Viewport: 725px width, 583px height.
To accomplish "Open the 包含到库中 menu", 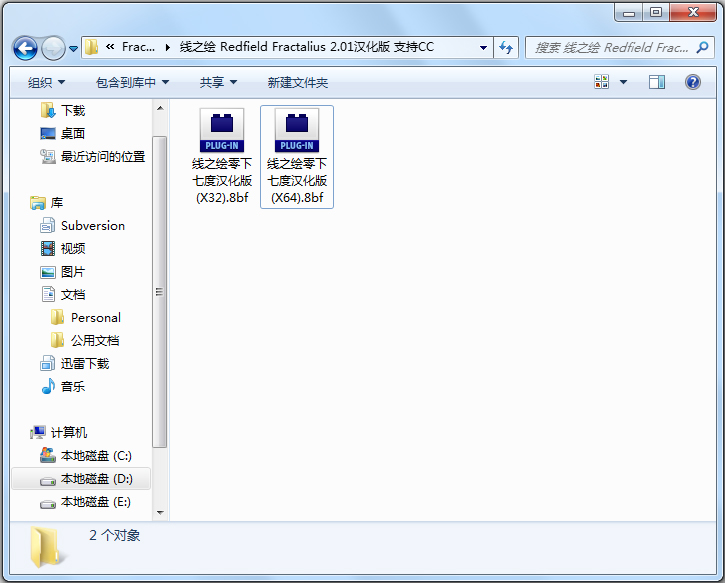I will tap(132, 82).
